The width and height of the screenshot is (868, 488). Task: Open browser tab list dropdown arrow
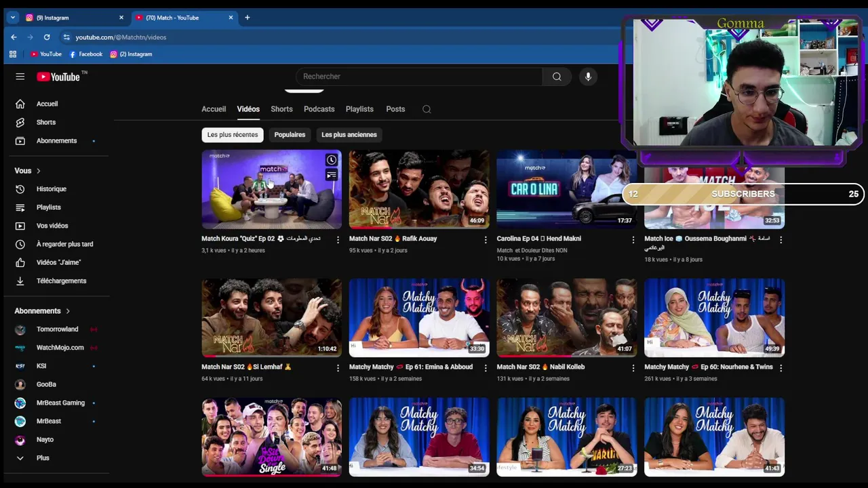click(12, 18)
